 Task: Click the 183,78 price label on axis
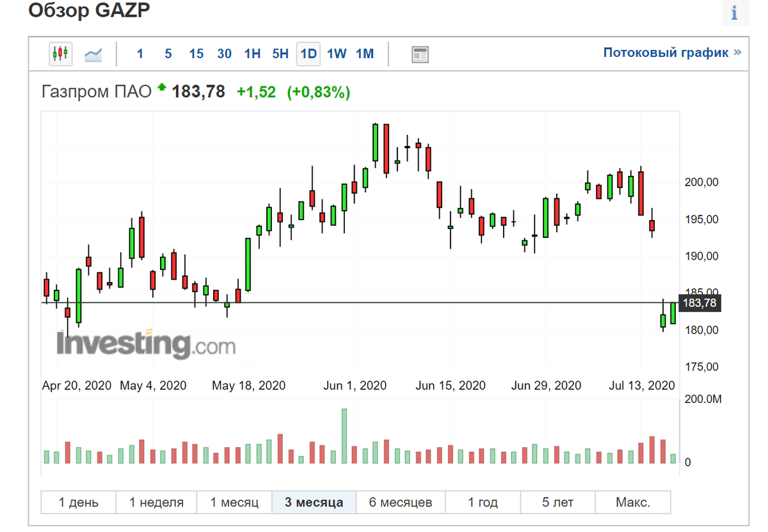coord(700,303)
